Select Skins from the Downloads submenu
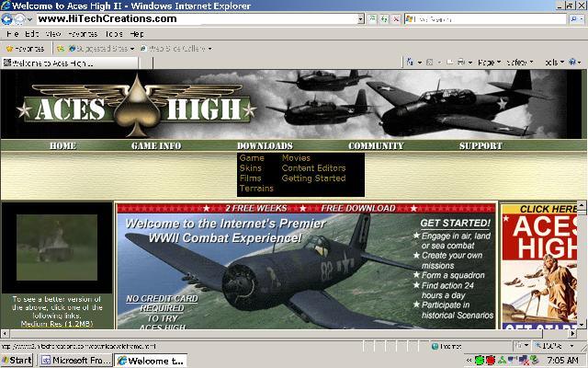The image size is (588, 368). click(x=251, y=168)
